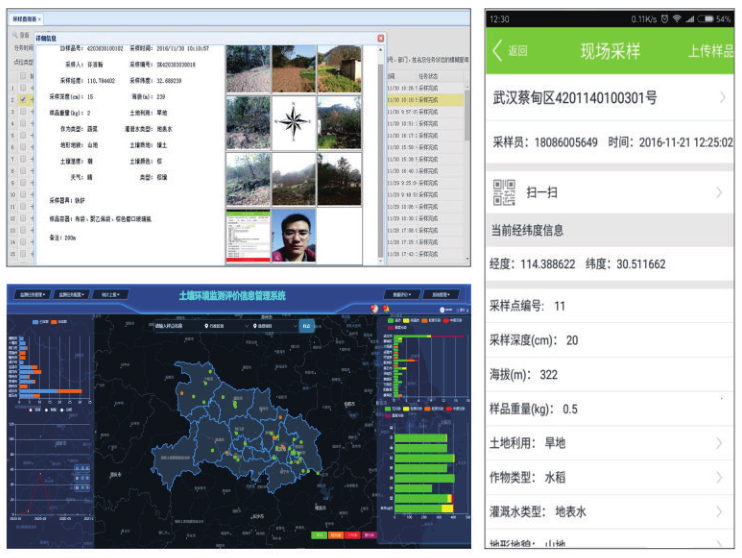Image resolution: width=742 pixels, height=558 pixels.
Task: Tap the 上传样品 button in the app header
Action: pos(710,51)
